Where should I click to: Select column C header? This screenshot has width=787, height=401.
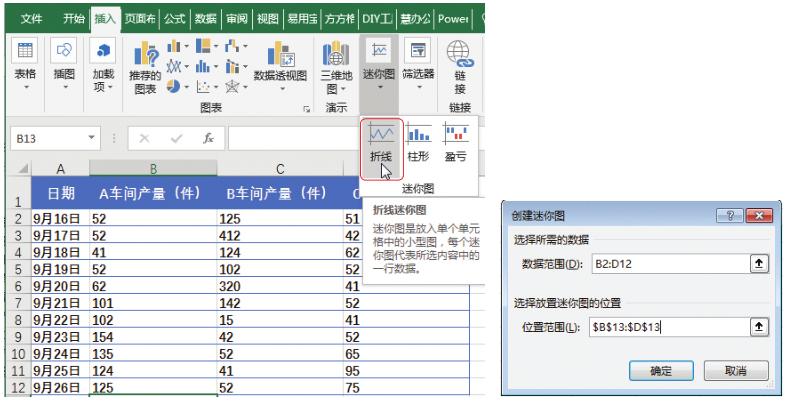280,169
